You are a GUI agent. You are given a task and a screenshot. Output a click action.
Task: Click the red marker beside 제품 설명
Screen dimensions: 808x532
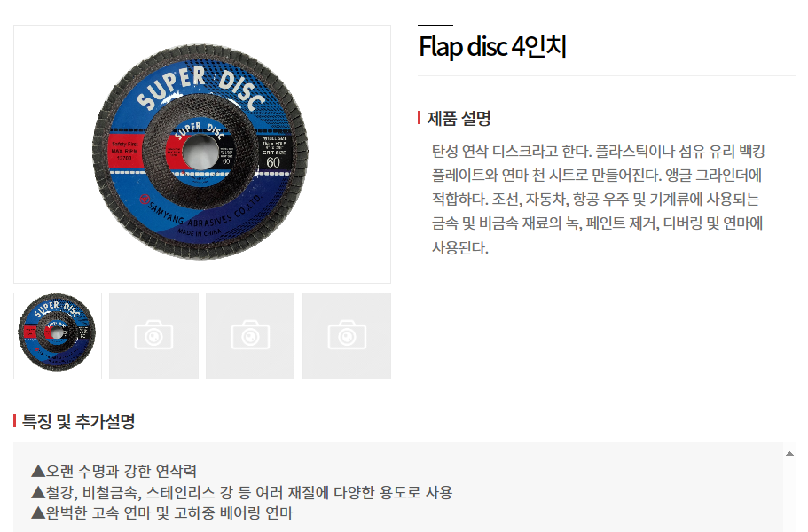[x=420, y=118]
